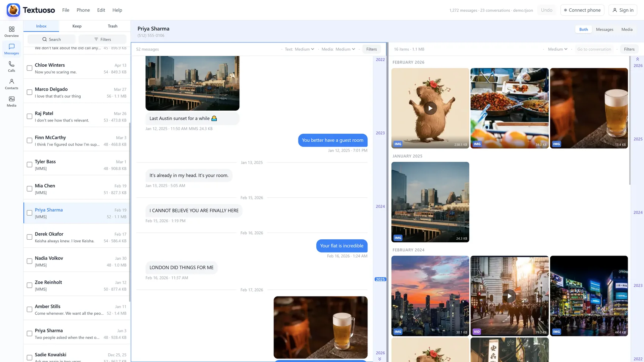Viewport: 644px width, 362px height.
Task: Switch view to Media only
Action: (627, 30)
